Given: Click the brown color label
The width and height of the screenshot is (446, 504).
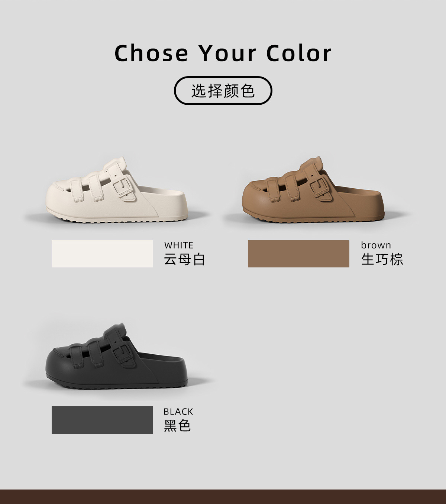Looking at the screenshot, I should click(376, 246).
